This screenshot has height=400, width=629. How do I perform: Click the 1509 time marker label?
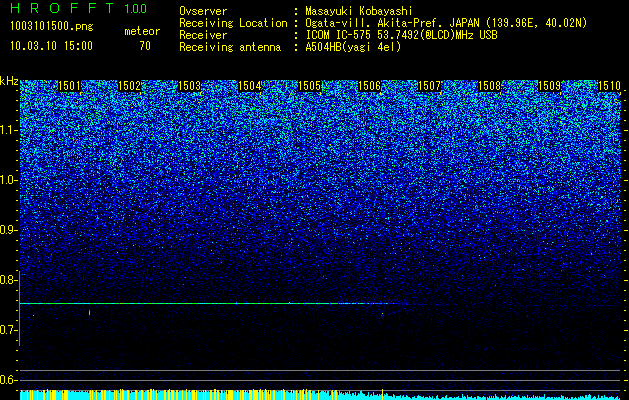coord(550,86)
